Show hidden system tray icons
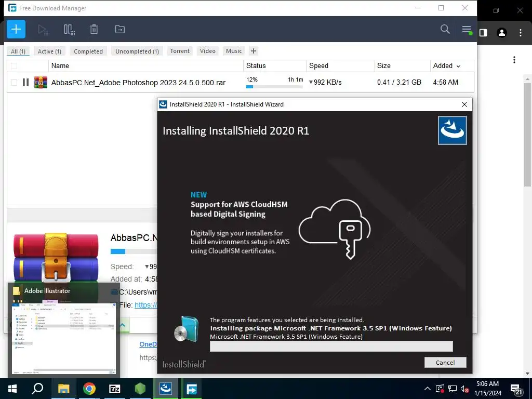The width and height of the screenshot is (532, 399). coord(428,389)
